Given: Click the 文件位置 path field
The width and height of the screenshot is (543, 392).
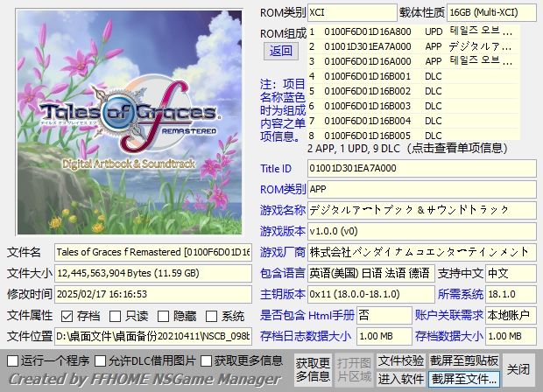Looking at the screenshot, I should tap(153, 336).
